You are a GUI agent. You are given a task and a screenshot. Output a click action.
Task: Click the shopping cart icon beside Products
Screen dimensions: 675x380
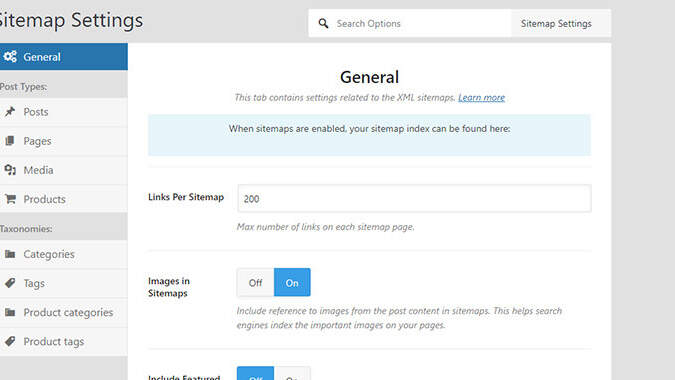pyautogui.click(x=10, y=199)
